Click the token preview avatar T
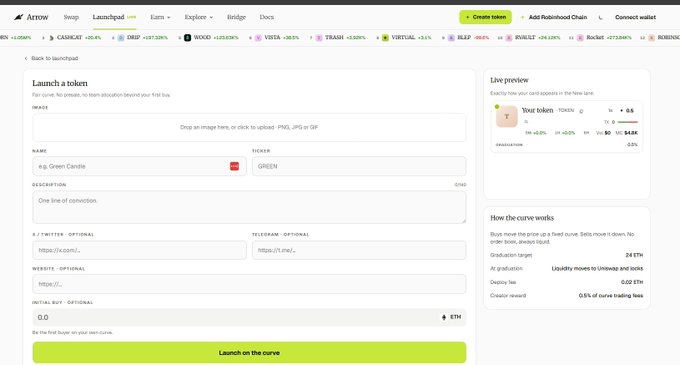This screenshot has height=365, width=680. 507,117
